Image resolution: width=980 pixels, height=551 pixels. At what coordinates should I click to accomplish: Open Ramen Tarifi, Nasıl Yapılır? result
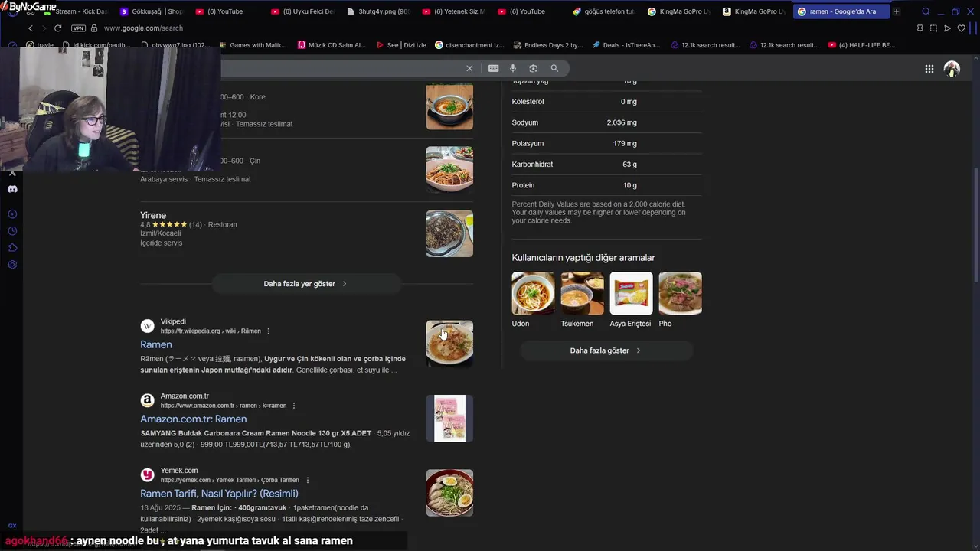pyautogui.click(x=219, y=494)
